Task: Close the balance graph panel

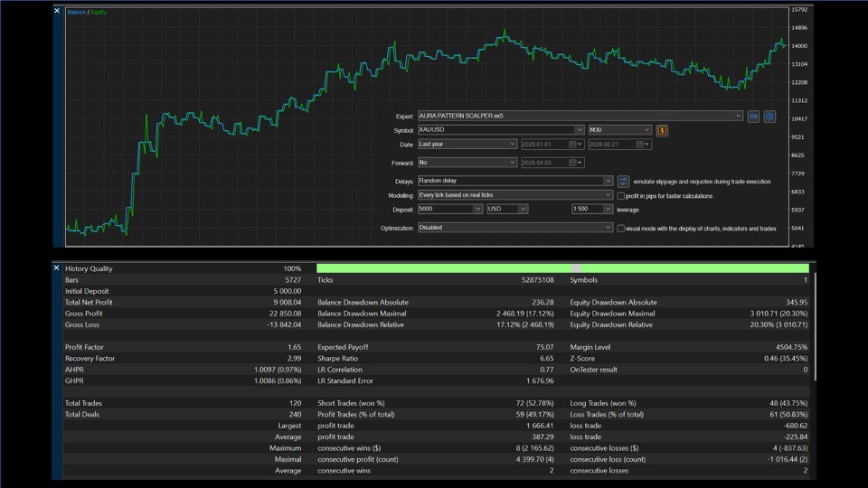Action: point(57,11)
